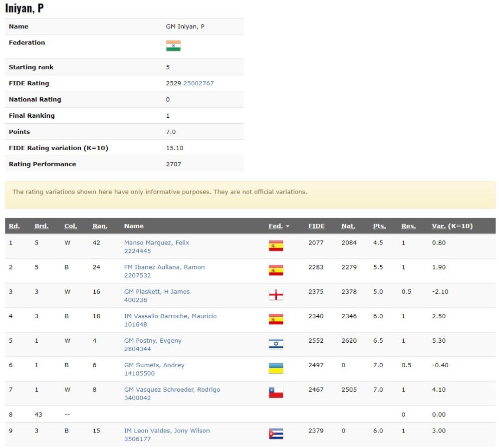This screenshot has height=448, width=499.
Task: Open GM Sumets, Andrey profile link
Action: pyautogui.click(x=154, y=365)
